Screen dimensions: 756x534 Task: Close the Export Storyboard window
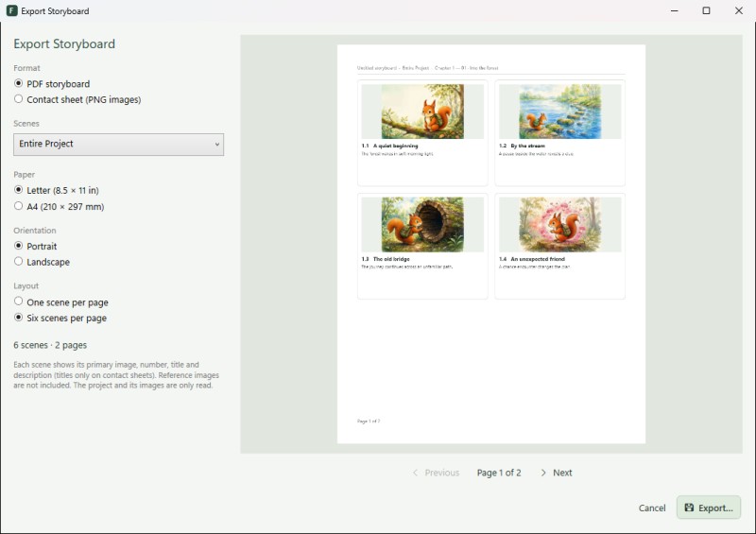pyautogui.click(x=739, y=10)
